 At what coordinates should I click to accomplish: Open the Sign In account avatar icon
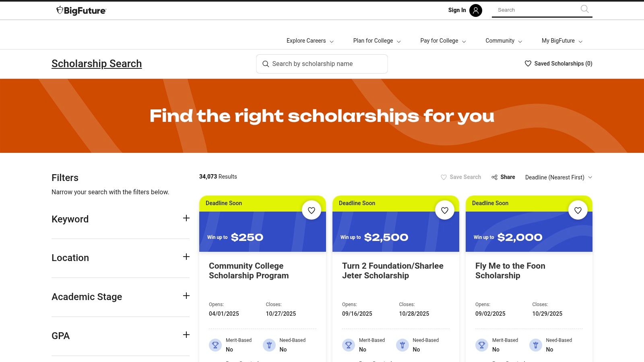click(x=475, y=10)
